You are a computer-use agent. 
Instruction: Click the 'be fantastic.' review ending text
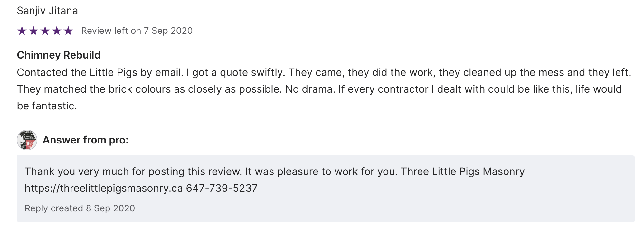coord(47,106)
